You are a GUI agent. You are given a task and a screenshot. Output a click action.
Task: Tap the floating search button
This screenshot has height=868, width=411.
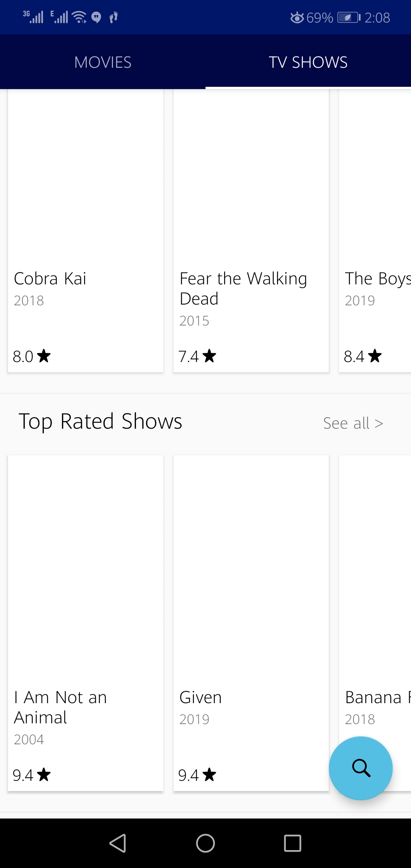[x=360, y=768]
